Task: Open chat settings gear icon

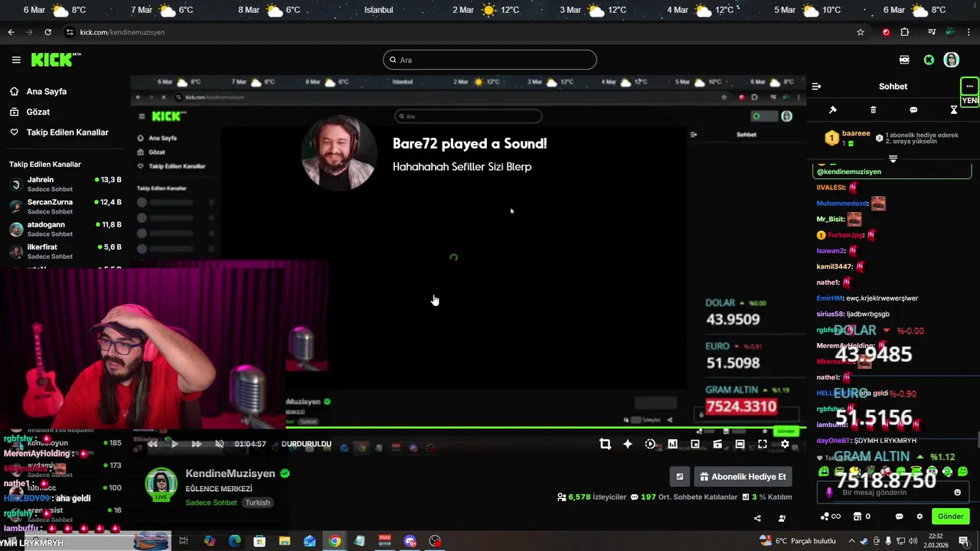Action: pyautogui.click(x=920, y=517)
